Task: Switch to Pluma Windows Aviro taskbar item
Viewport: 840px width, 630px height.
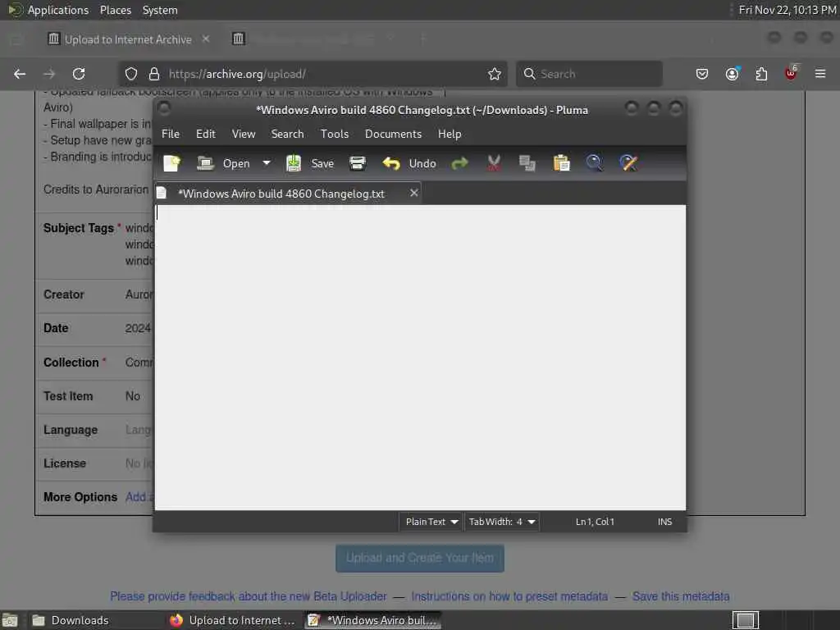Action: (x=373, y=620)
